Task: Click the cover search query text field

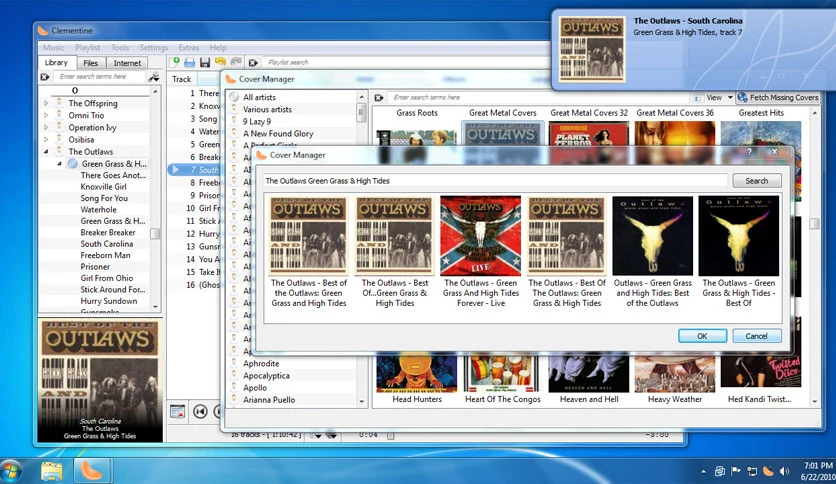Action: [x=495, y=181]
